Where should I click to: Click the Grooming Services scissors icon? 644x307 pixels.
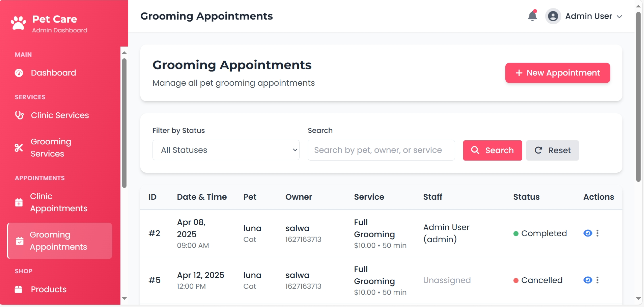(19, 148)
